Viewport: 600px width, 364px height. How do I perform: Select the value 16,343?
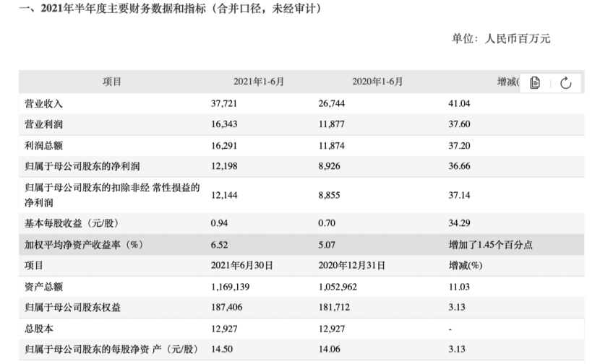pyautogui.click(x=224, y=124)
